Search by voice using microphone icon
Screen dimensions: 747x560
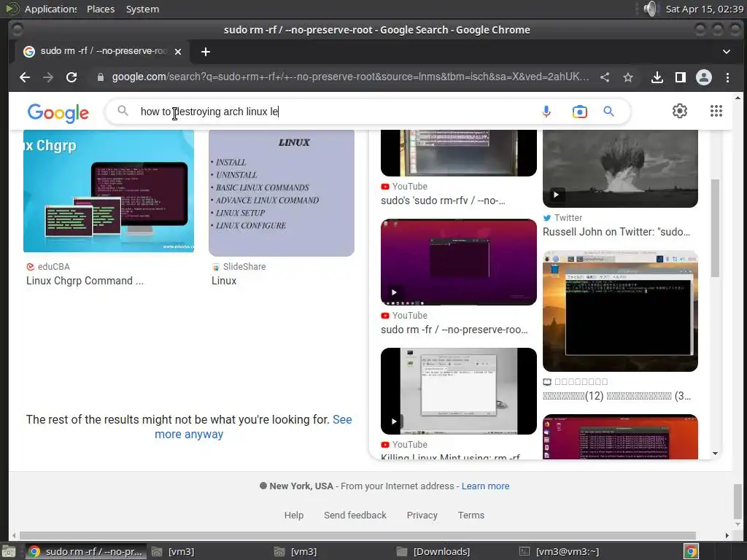pyautogui.click(x=546, y=112)
